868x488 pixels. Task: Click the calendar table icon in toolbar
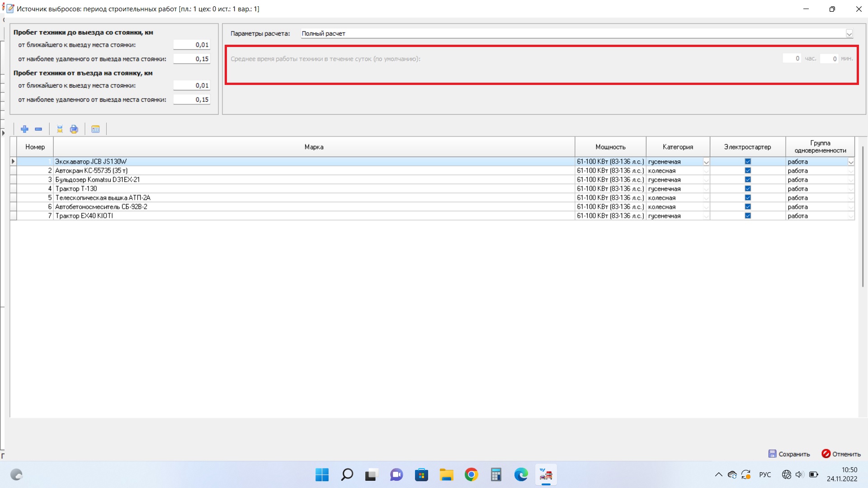(95, 129)
